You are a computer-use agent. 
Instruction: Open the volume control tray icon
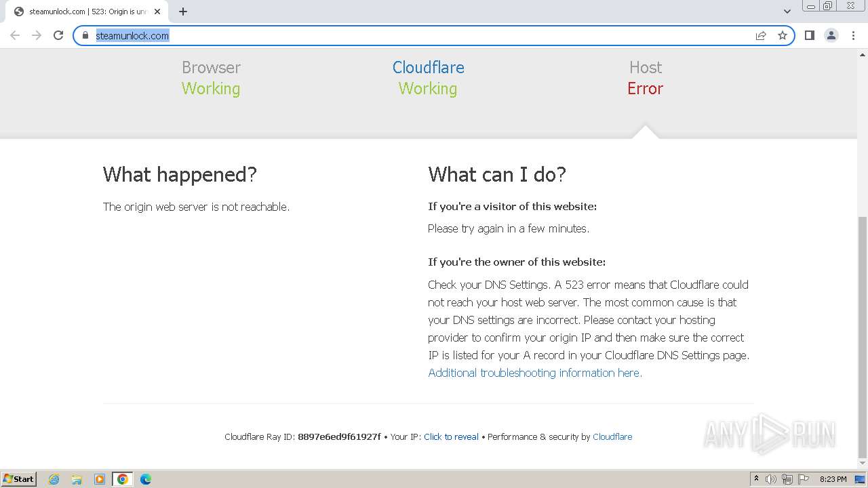click(x=771, y=479)
